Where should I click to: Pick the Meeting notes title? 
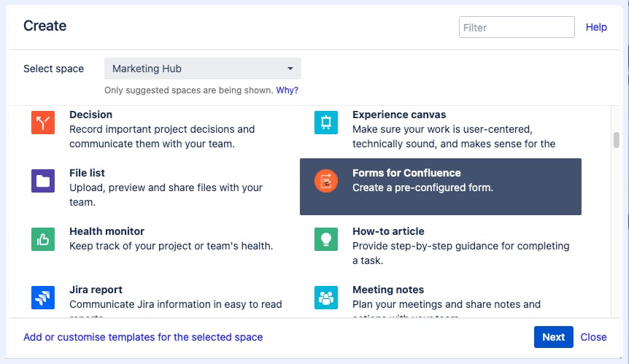pyautogui.click(x=388, y=290)
